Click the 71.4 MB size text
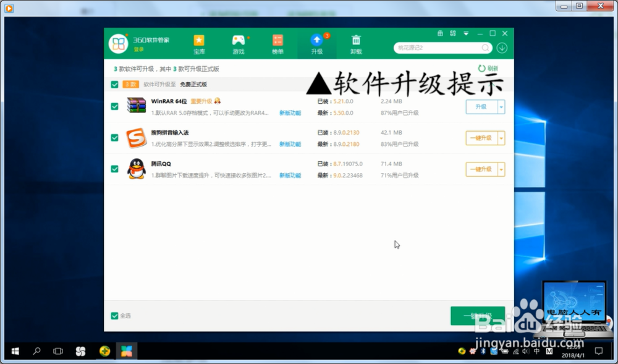This screenshot has width=618, height=364. pos(391,164)
